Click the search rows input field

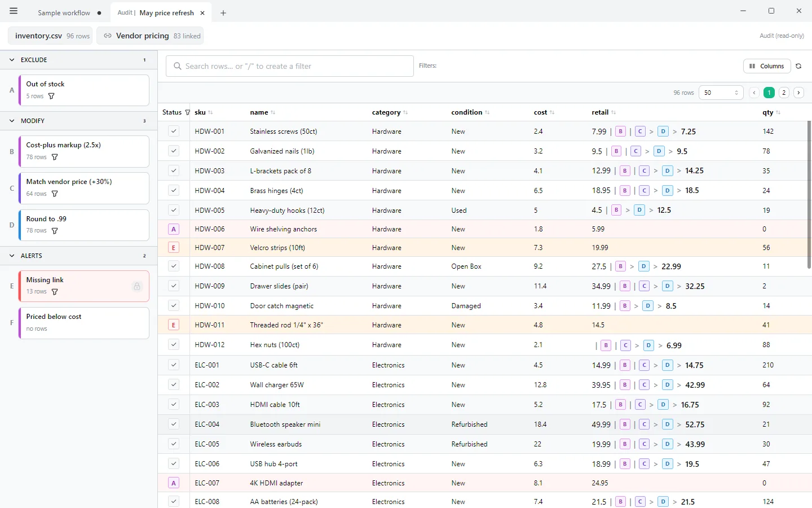pos(290,66)
